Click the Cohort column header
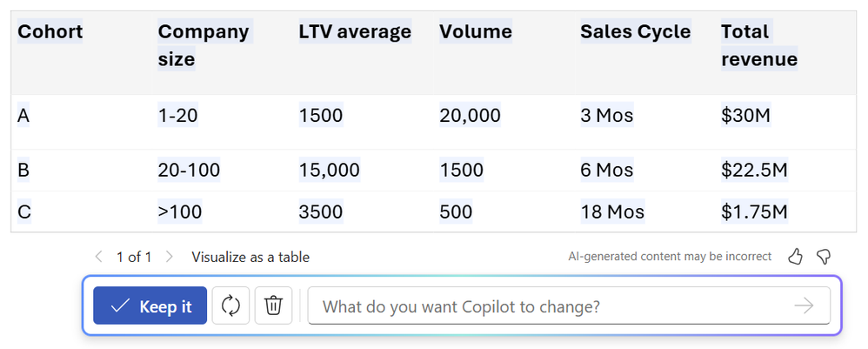This screenshot has height=349, width=868. [50, 32]
